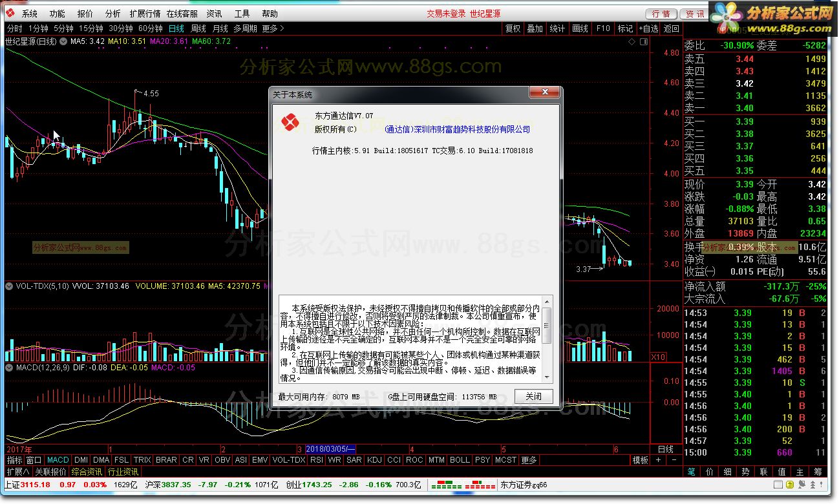Click the 资讯 button at top right
The image size is (839, 504).
(695, 14)
